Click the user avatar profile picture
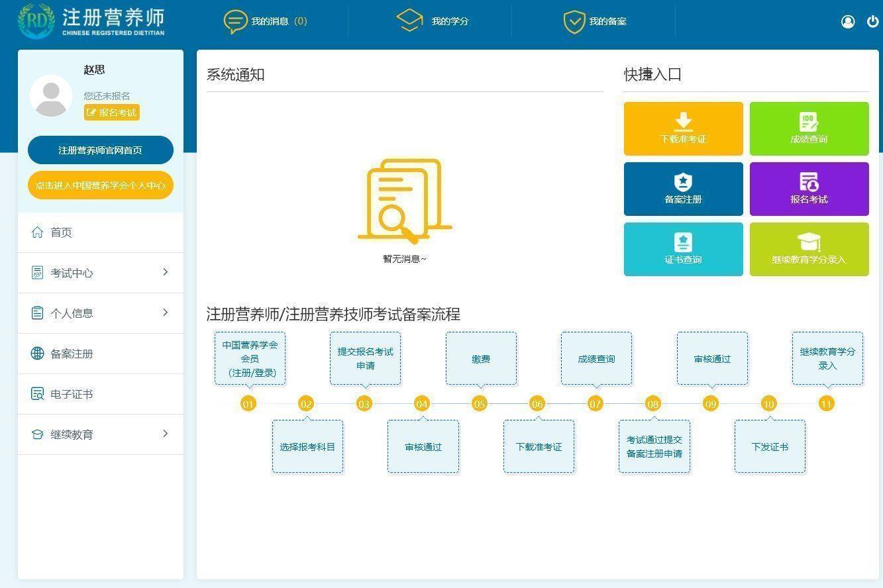This screenshot has height=588, width=883. pyautogui.click(x=51, y=97)
